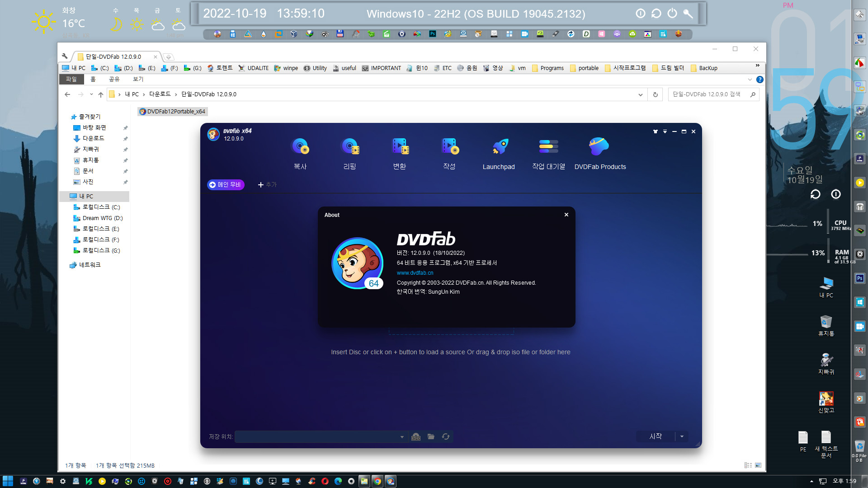
Task: Expand bookmarks bar overflow chevron
Action: 758,66
